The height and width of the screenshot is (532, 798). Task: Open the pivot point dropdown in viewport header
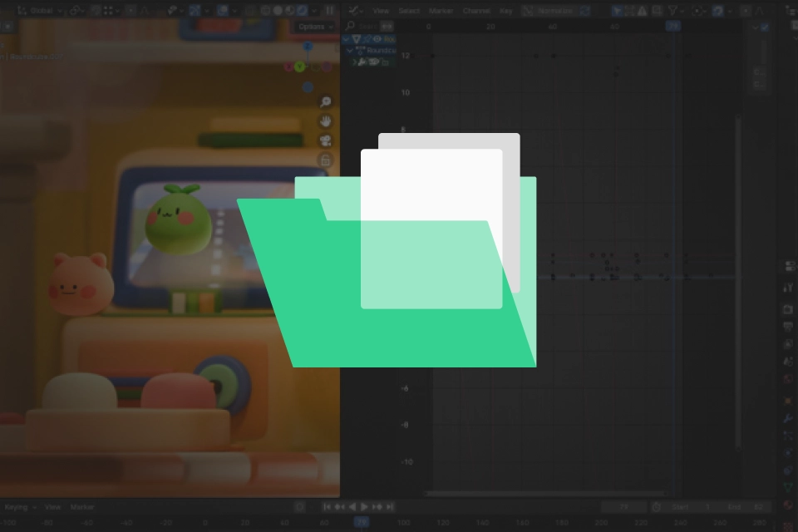(77, 10)
